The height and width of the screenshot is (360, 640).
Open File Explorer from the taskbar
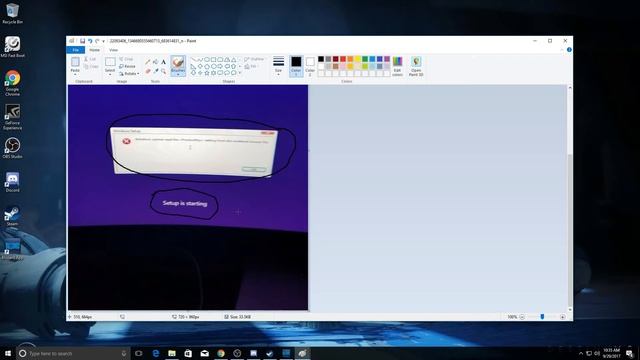[x=172, y=353]
